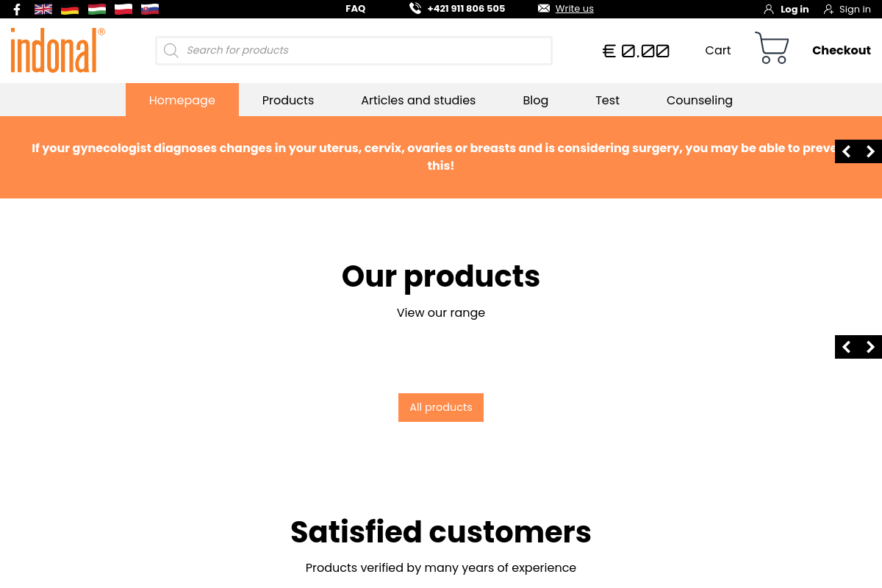The width and height of the screenshot is (882, 588).
Task: Open Articles and studies tab
Action: 418,100
